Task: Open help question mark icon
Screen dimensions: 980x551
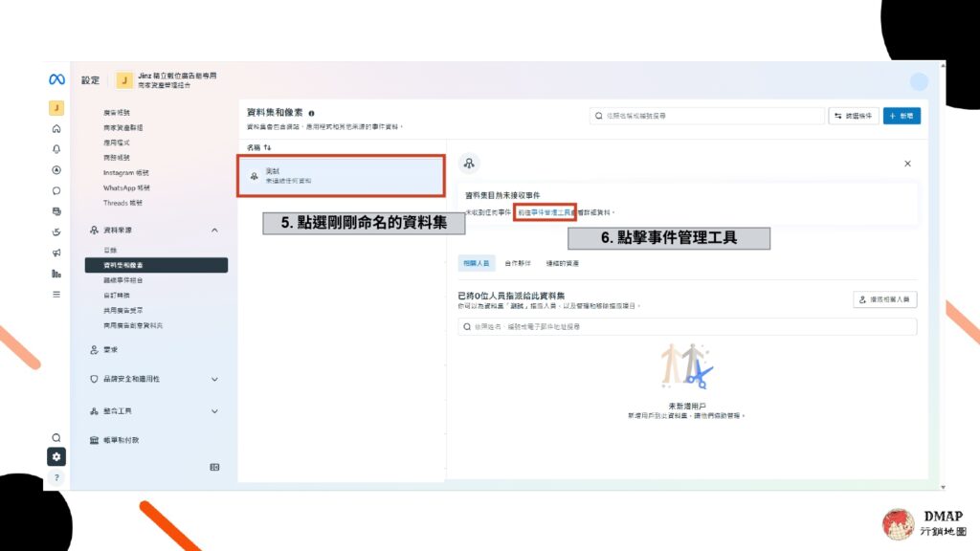Action: [x=56, y=478]
